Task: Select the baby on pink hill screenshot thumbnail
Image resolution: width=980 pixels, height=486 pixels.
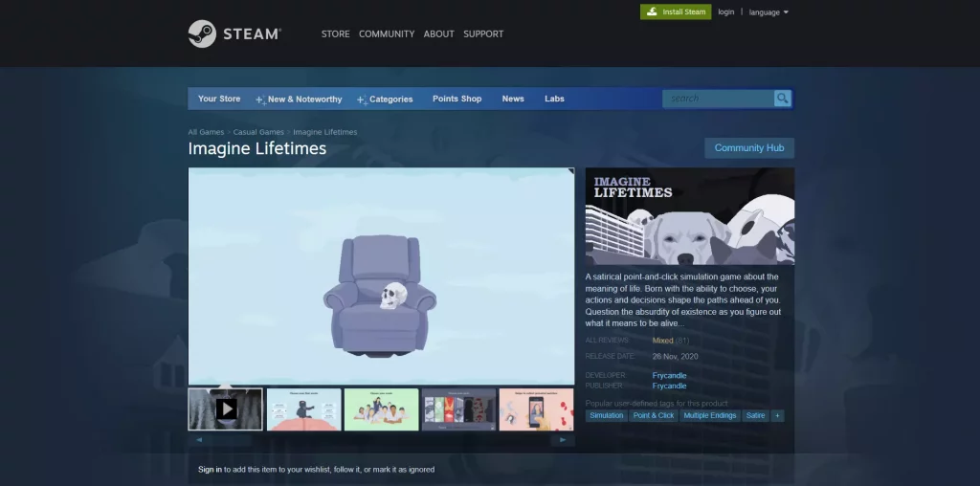Action: pos(303,409)
